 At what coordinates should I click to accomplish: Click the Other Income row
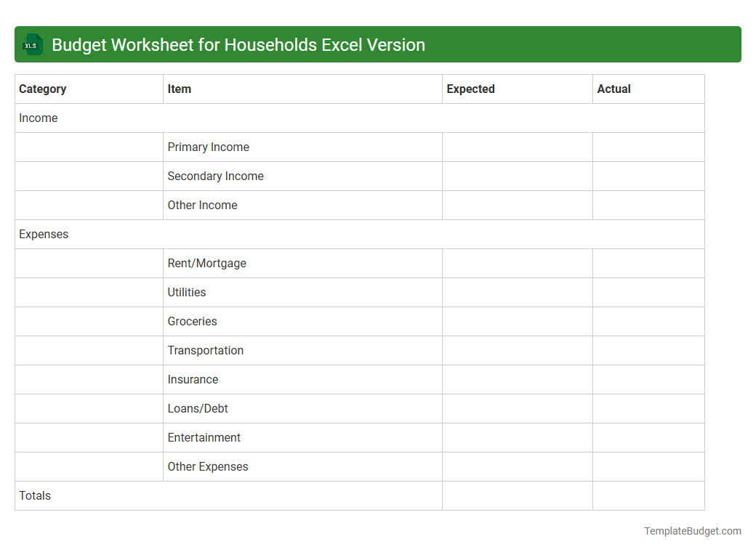click(x=202, y=205)
